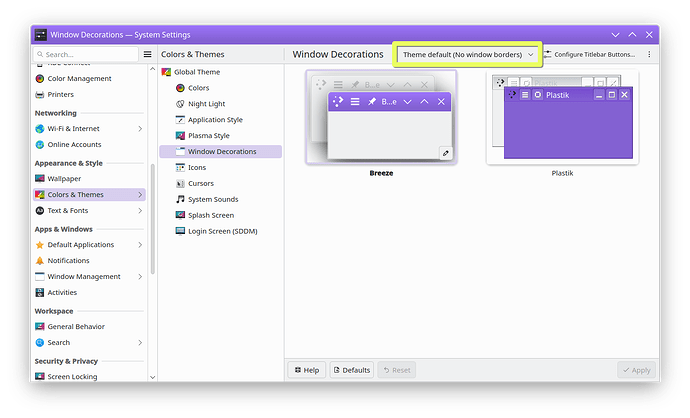
Task: Click the Wi-Fi & Internet globe icon
Action: coord(40,128)
